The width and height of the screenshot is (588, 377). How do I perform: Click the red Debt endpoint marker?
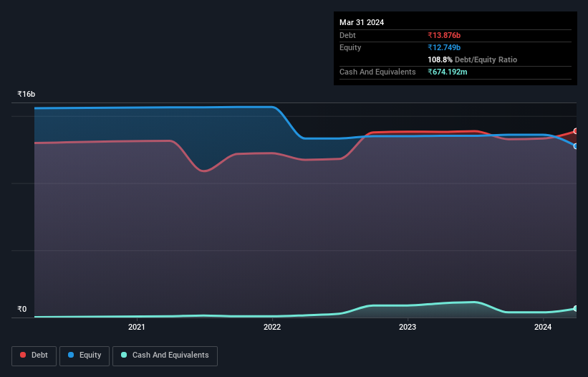click(576, 131)
